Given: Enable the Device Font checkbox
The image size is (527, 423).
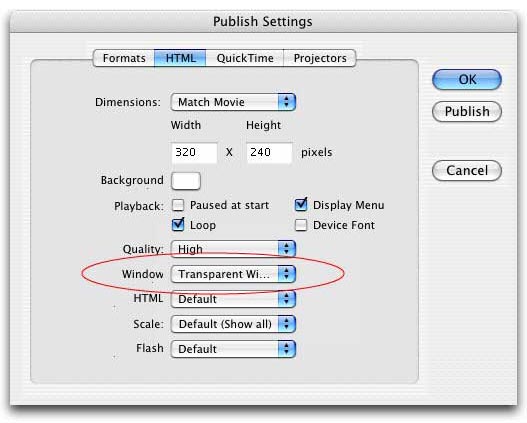Looking at the screenshot, I should (301, 225).
